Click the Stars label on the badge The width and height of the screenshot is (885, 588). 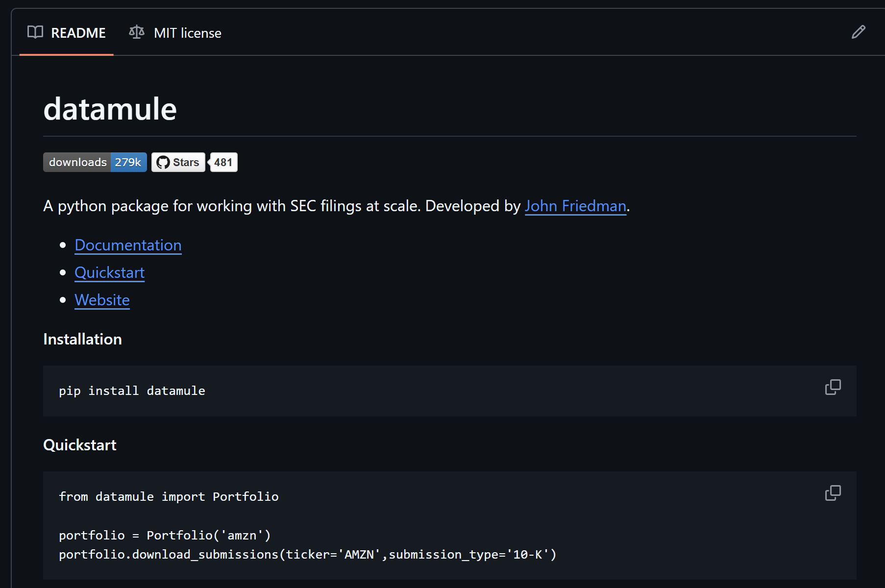pyautogui.click(x=186, y=162)
